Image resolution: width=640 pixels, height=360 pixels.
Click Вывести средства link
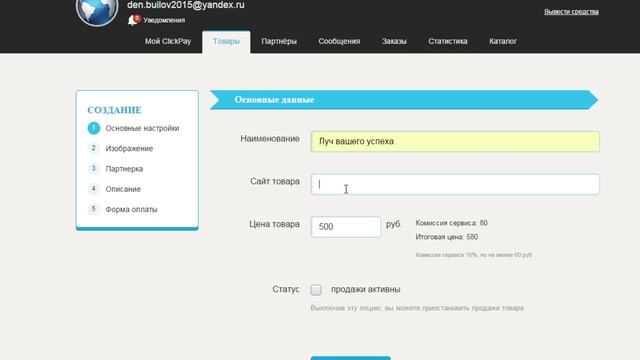click(571, 12)
